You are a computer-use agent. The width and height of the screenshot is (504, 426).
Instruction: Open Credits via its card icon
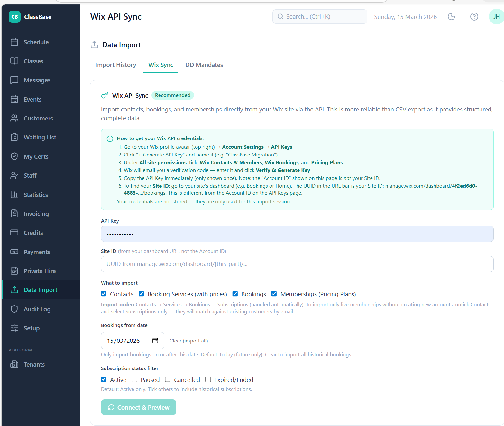coord(14,233)
